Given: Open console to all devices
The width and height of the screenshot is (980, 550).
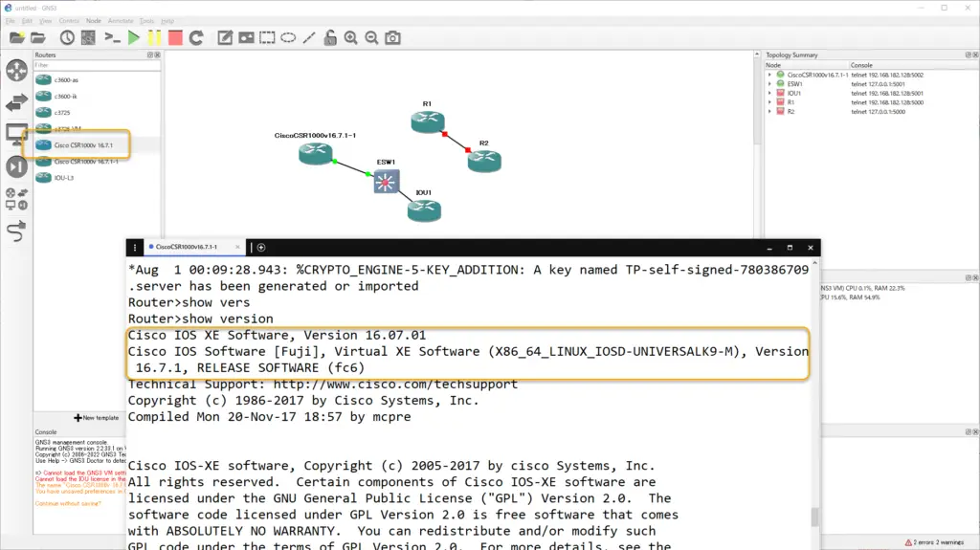Looking at the screenshot, I should tap(113, 38).
